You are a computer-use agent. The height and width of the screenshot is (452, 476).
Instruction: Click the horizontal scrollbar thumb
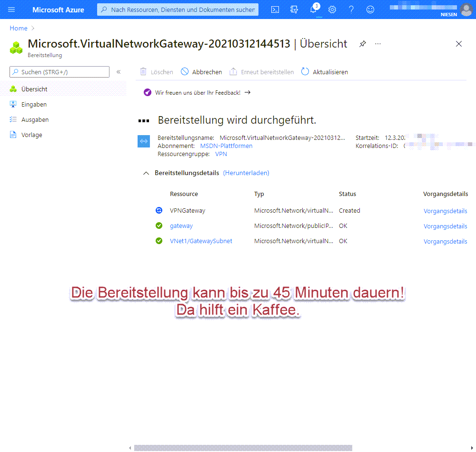pyautogui.click(x=243, y=448)
